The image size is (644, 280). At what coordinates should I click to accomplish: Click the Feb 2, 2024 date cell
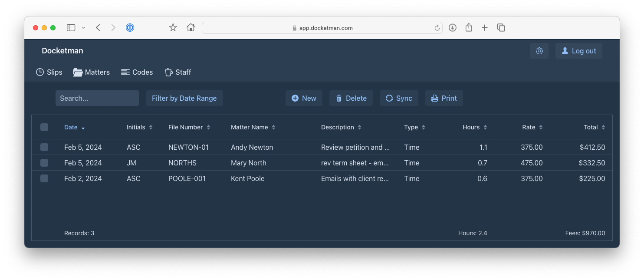point(83,178)
